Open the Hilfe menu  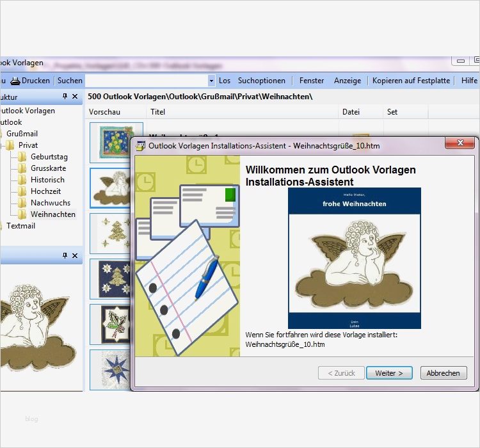coord(469,81)
